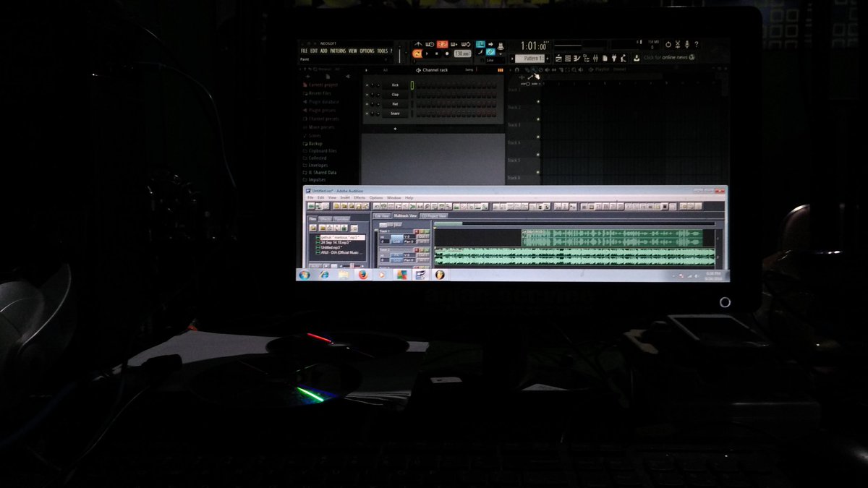
Task: Click open file icon in Audition Files panel
Action: 312,228
